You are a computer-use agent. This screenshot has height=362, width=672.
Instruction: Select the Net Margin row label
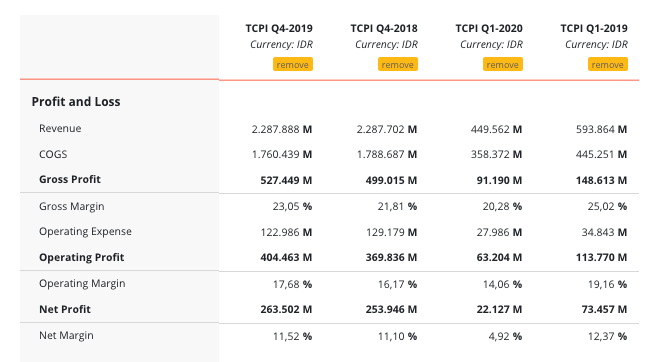66,335
